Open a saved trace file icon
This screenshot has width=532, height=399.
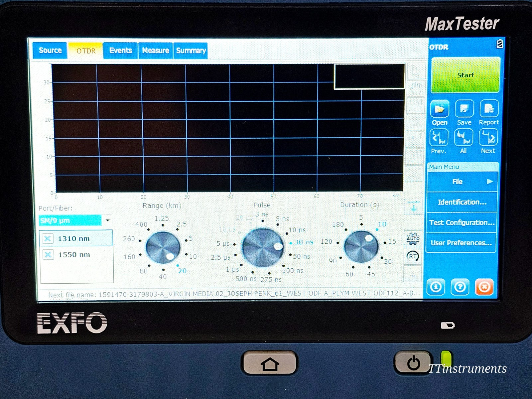pyautogui.click(x=439, y=109)
